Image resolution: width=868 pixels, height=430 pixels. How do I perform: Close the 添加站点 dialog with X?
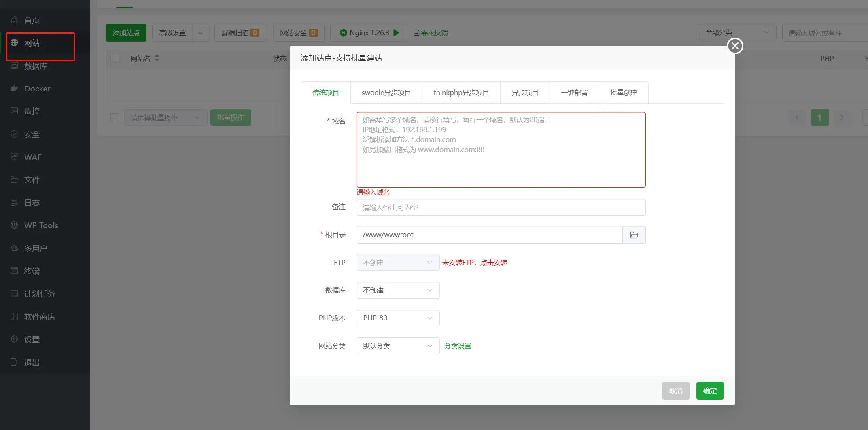735,46
